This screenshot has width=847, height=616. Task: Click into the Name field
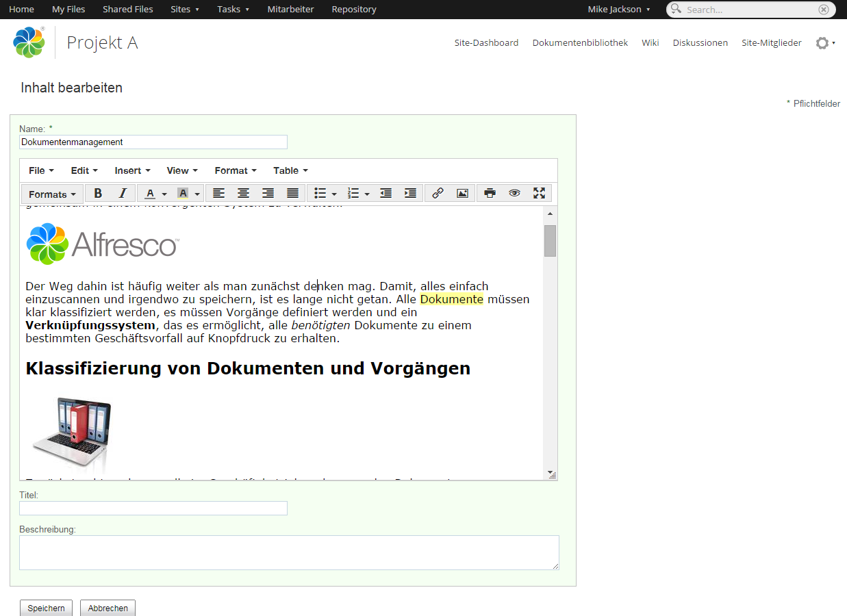click(x=153, y=142)
